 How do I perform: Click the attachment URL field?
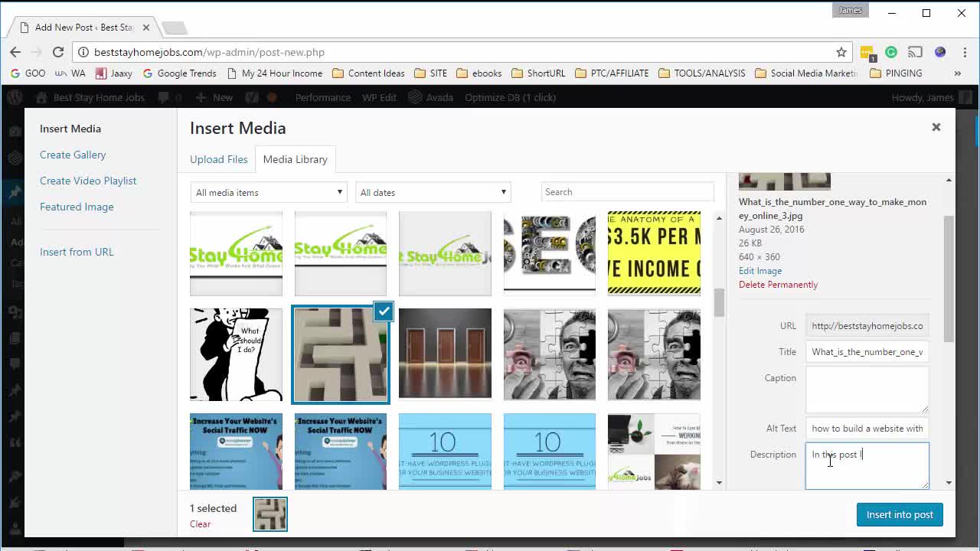(x=867, y=326)
